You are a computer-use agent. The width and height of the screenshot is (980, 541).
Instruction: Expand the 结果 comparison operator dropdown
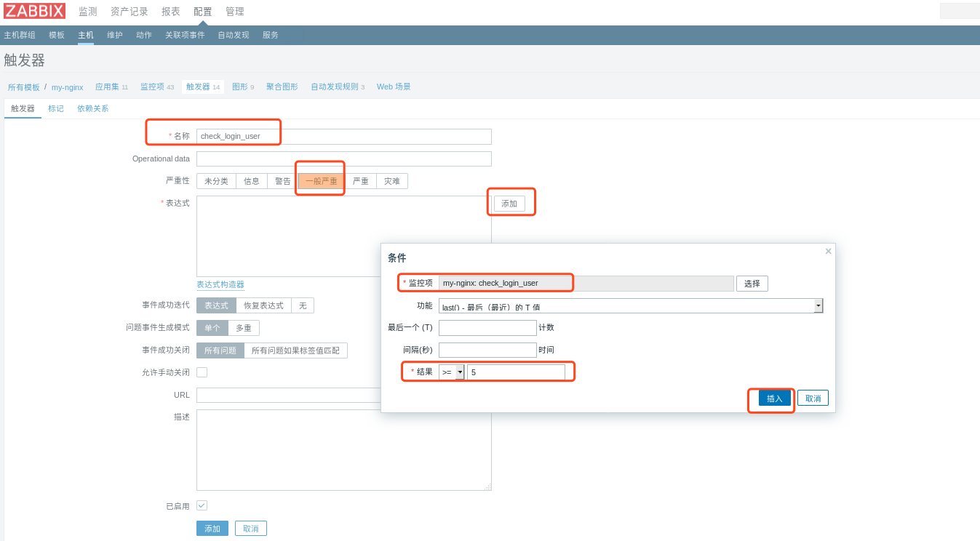(x=461, y=371)
